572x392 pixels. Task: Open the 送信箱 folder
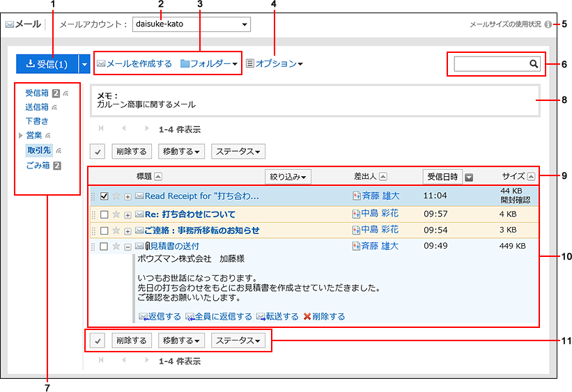pyautogui.click(x=37, y=107)
